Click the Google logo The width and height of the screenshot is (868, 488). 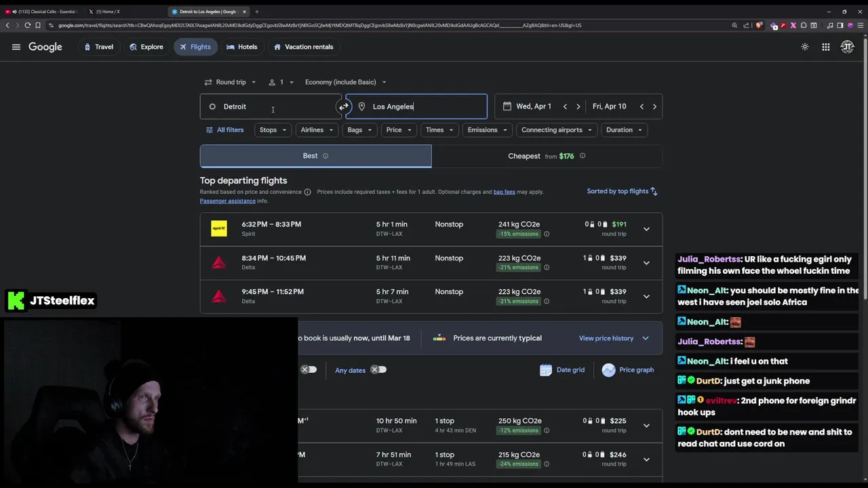[x=45, y=47]
